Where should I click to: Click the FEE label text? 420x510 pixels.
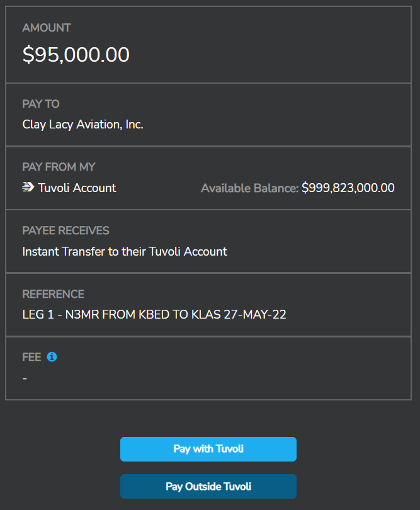[31, 357]
